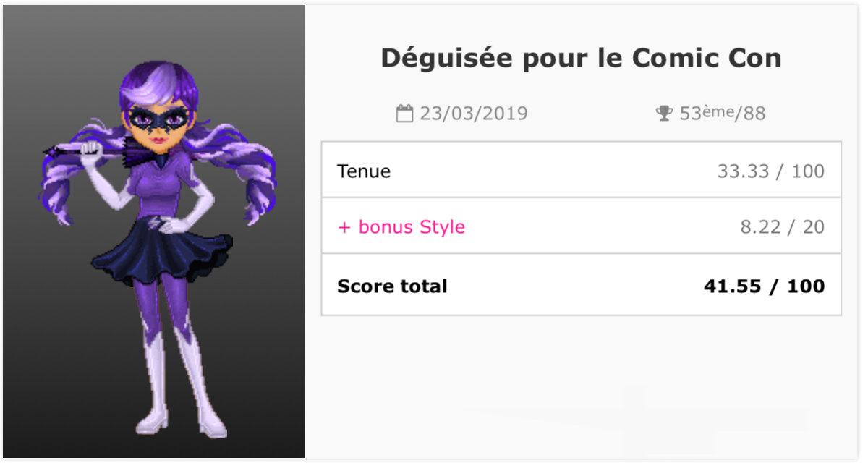868x463 pixels.
Task: Click the date 23/03/2019
Action: point(473,114)
